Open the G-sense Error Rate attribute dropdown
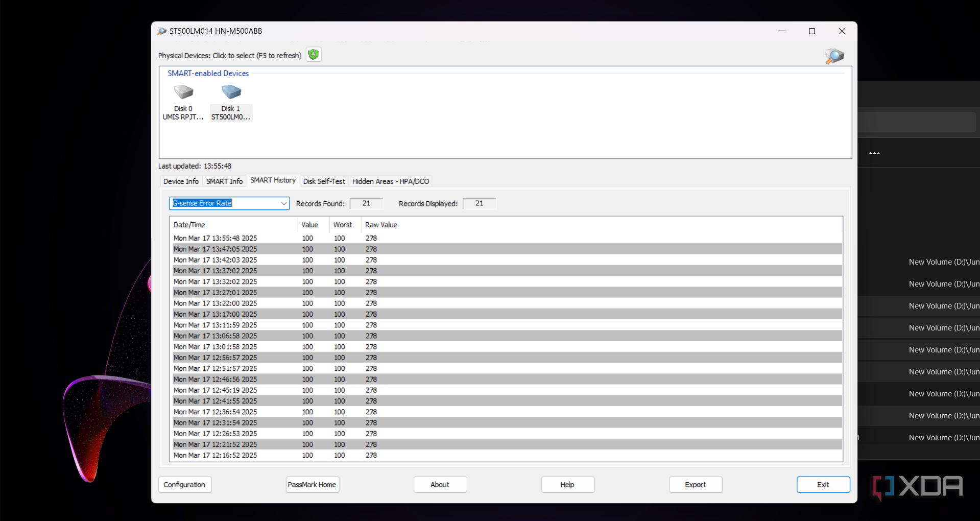 click(229, 203)
